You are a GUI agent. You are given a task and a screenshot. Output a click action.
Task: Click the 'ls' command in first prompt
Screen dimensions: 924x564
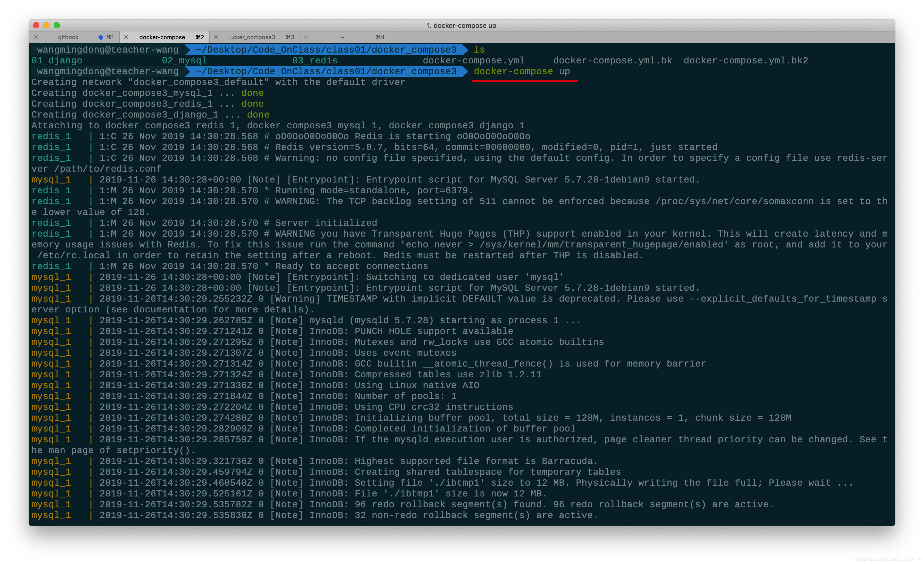[x=479, y=49]
